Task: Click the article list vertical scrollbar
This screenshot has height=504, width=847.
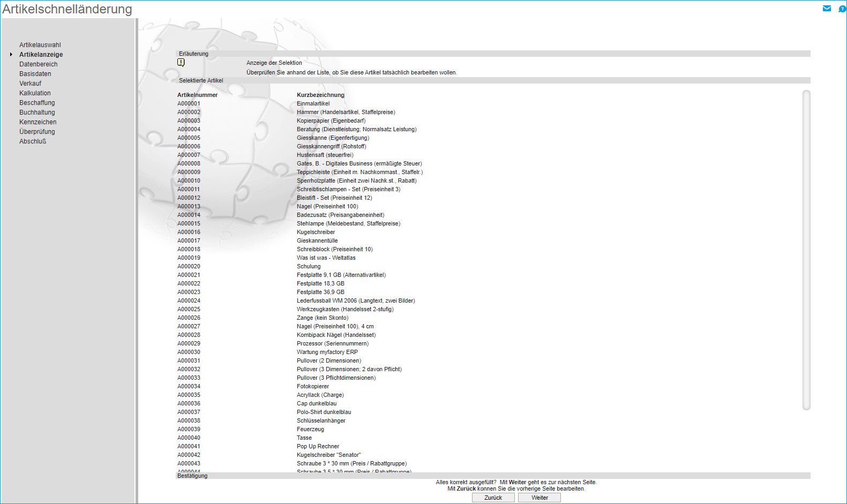Action: point(806,250)
